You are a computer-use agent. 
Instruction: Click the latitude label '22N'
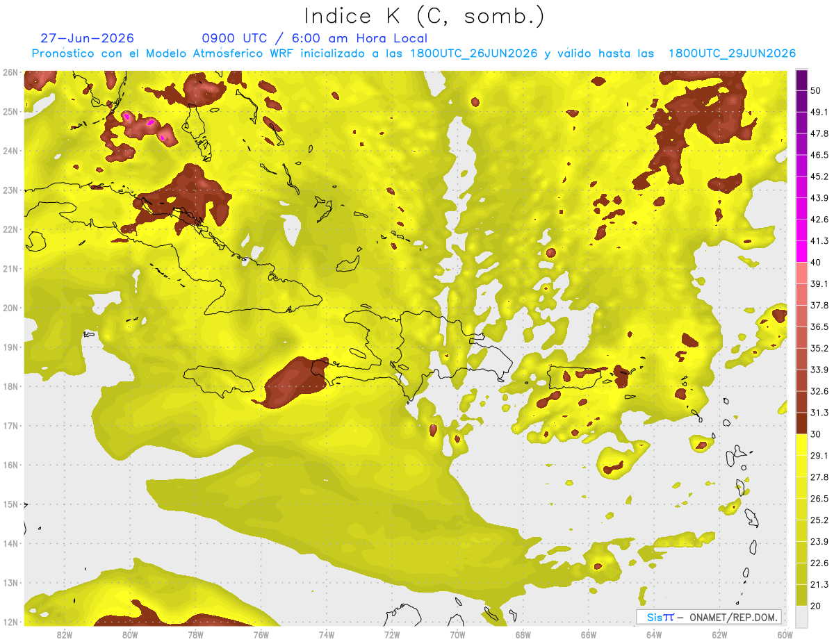pyautogui.click(x=10, y=229)
